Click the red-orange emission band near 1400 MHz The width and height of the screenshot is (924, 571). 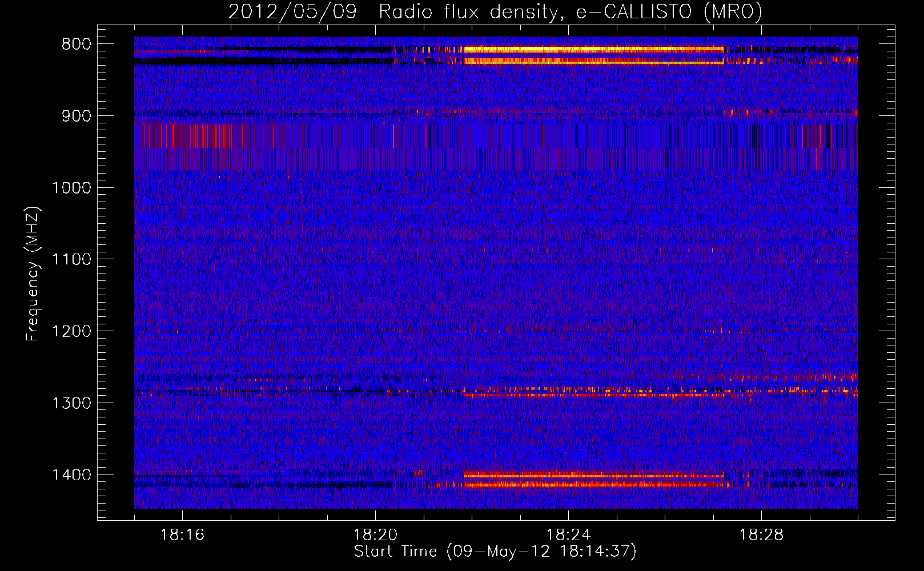594,475
